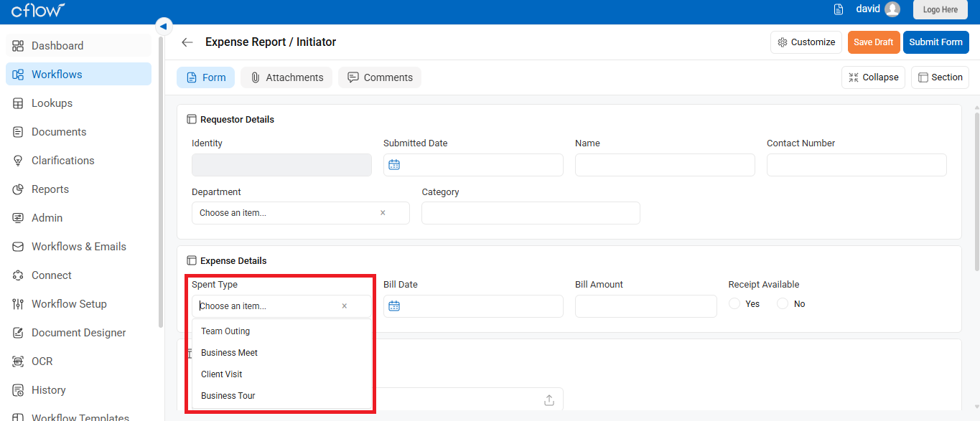This screenshot has width=980, height=421.
Task: Click the Workflows & Emails envelope icon
Action: 18,246
